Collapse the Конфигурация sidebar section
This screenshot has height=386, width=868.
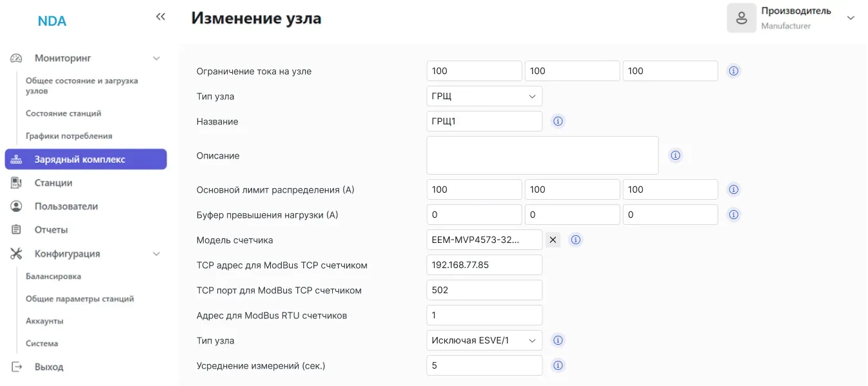point(156,254)
